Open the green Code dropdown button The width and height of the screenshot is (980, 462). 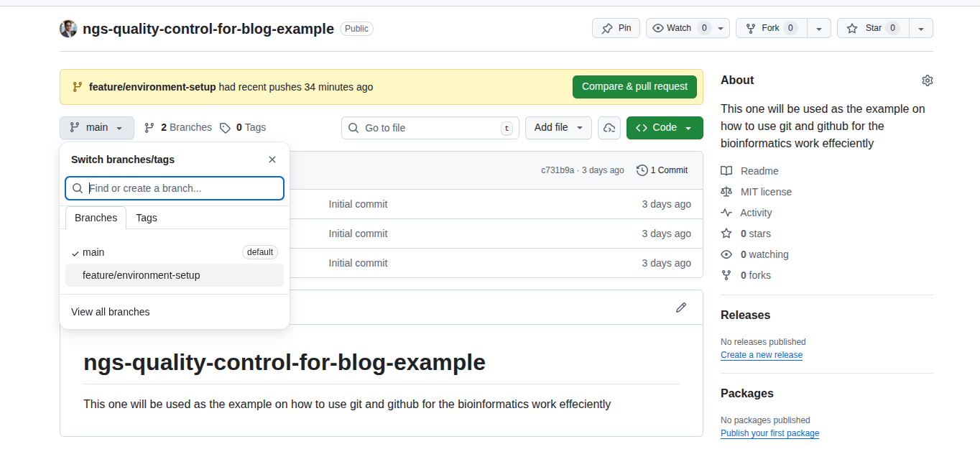(x=664, y=128)
